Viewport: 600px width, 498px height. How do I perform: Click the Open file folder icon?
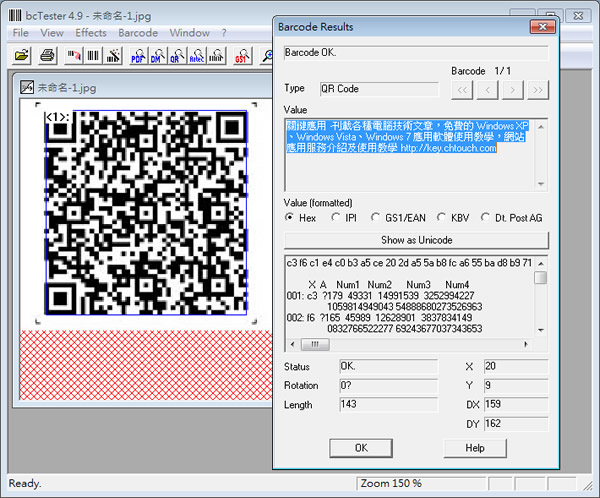click(x=22, y=58)
